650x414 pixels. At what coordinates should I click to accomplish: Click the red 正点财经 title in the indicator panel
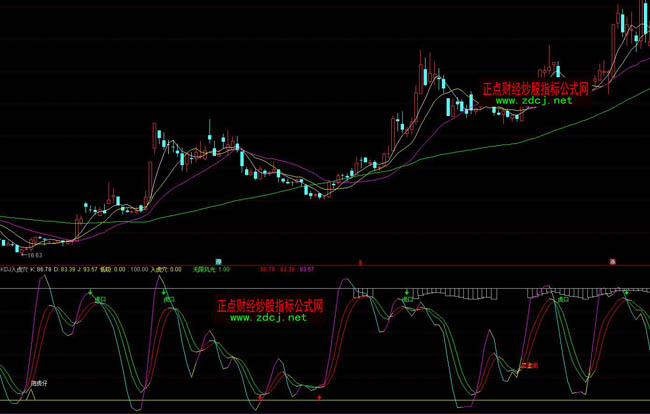[270, 304]
